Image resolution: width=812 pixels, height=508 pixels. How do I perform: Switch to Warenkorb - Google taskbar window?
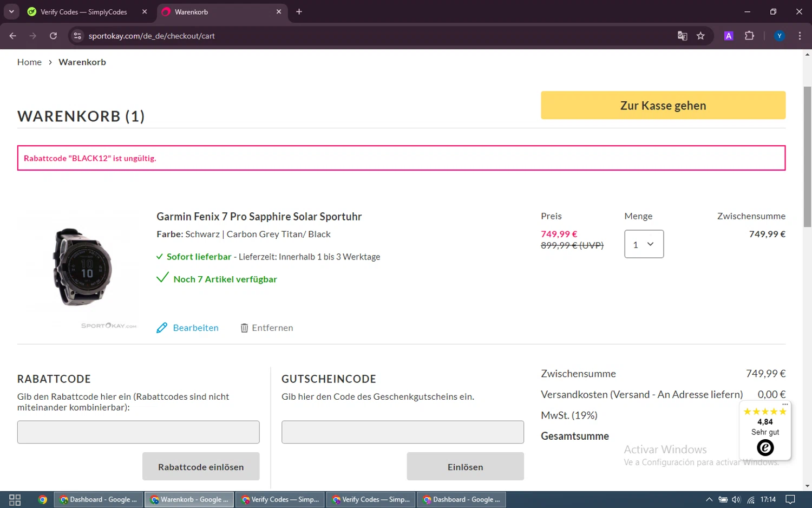click(189, 499)
